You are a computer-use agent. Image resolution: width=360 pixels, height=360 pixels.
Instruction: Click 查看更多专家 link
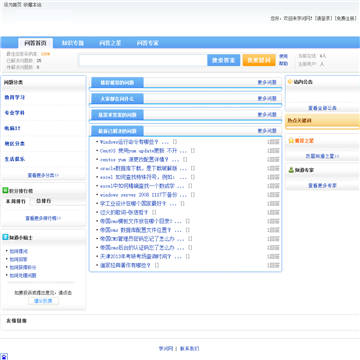tap(322, 185)
